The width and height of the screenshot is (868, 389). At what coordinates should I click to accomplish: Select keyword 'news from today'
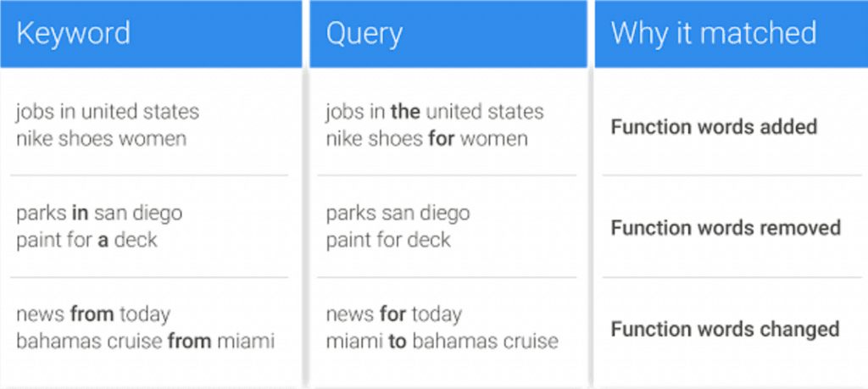(93, 314)
